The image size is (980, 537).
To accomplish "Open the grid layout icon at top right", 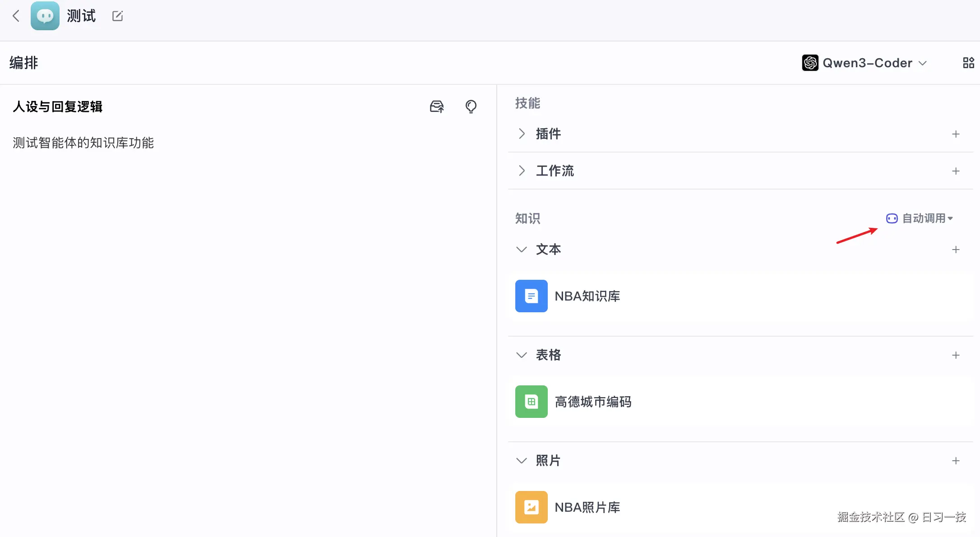I will (968, 63).
